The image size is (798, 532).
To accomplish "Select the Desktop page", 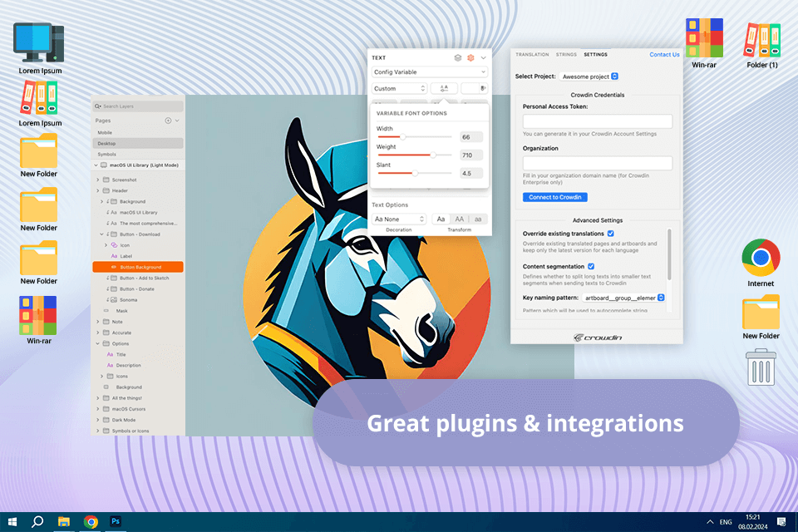I will [138, 144].
